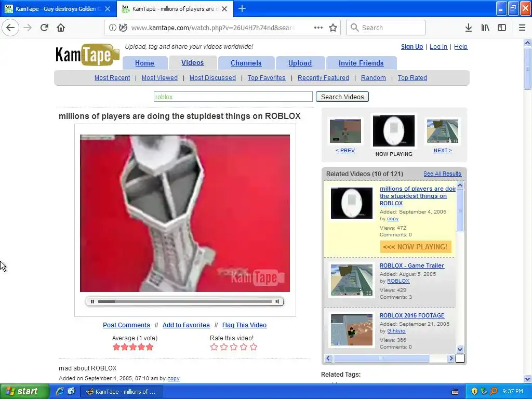Open Most Recent videos
The image size is (532, 399).
(112, 78)
